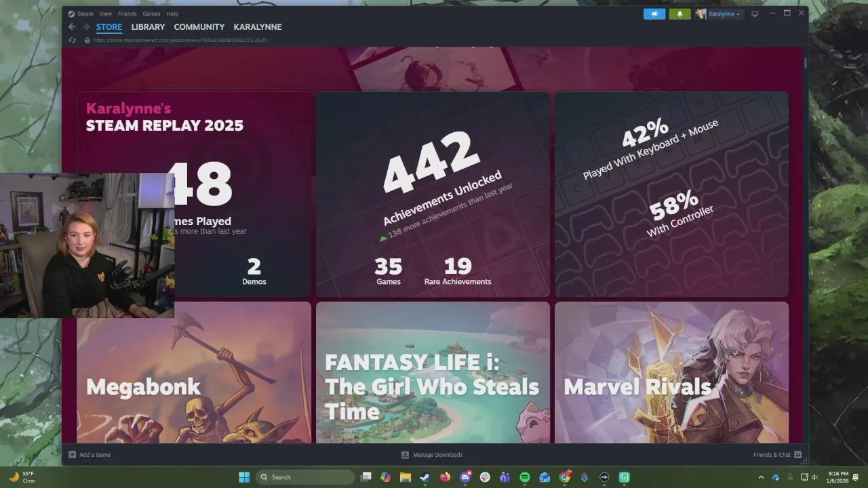Image resolution: width=868 pixels, height=488 pixels.
Task: Click the Add a Game label
Action: [95, 455]
